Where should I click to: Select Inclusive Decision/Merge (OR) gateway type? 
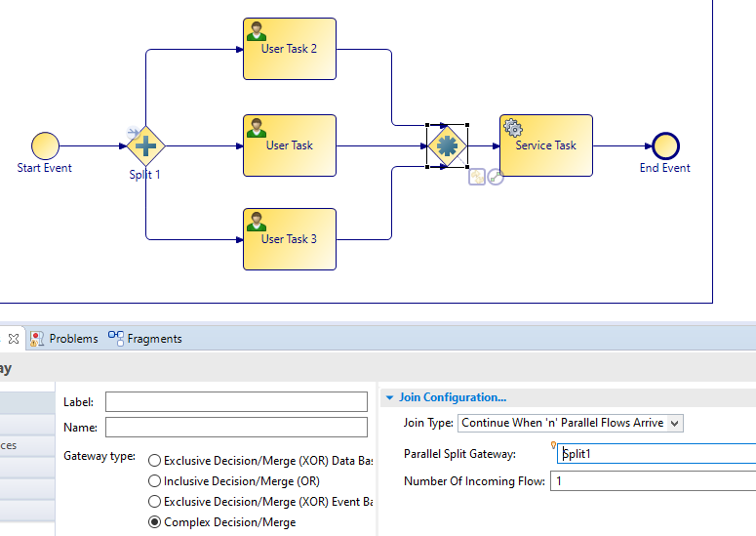(x=154, y=481)
